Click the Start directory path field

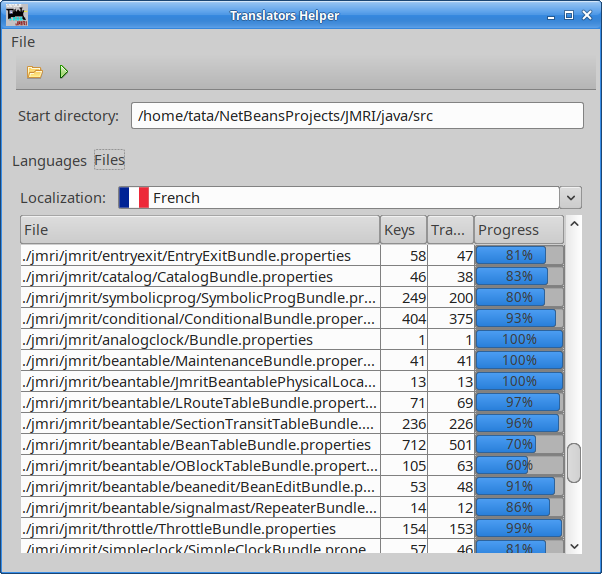[356, 116]
